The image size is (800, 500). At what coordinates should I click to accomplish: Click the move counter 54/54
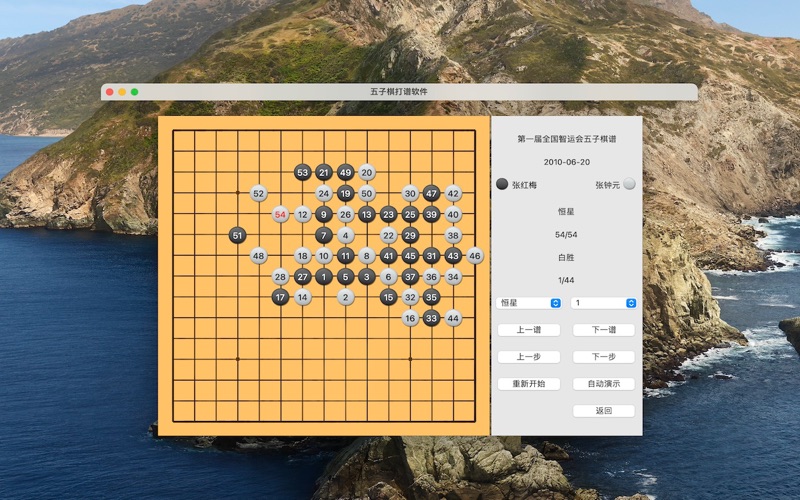[x=566, y=235]
